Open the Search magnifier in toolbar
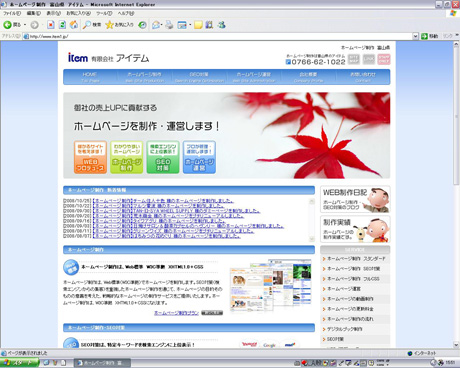 point(92,25)
